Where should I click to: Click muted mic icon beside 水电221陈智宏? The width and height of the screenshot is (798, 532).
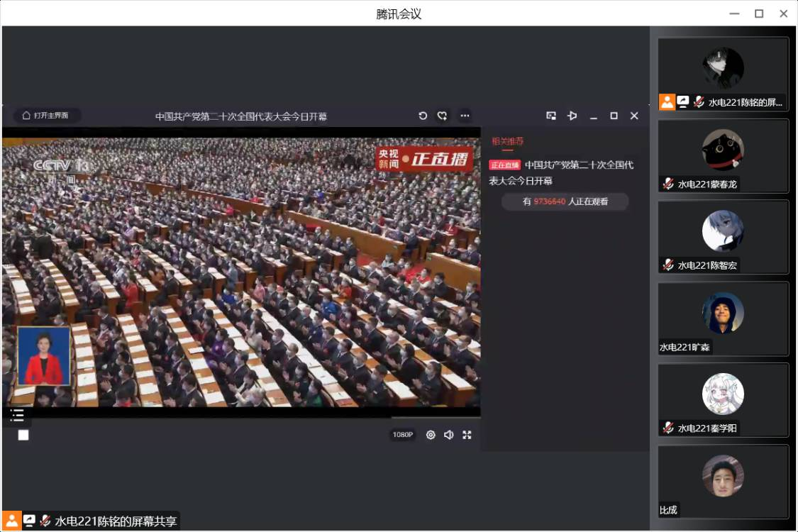point(668,265)
